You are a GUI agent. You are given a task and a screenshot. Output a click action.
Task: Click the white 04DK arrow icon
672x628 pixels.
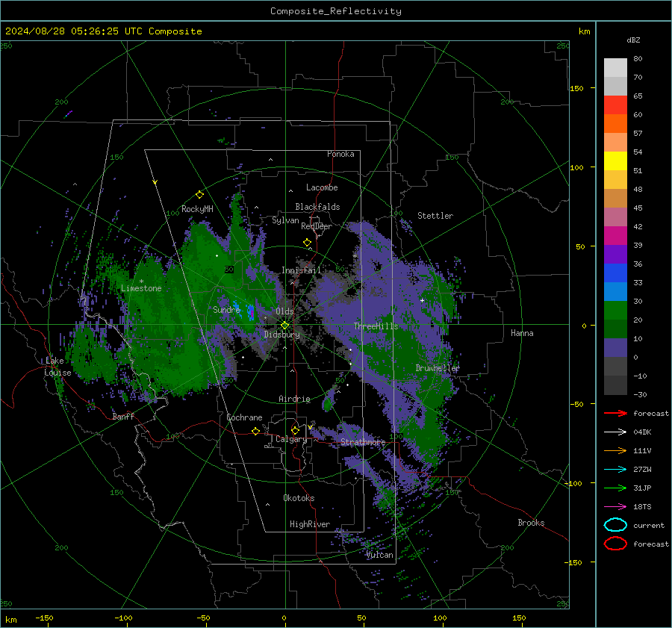click(x=615, y=432)
